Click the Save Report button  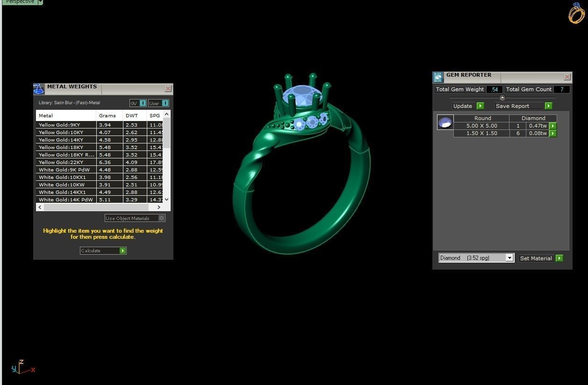523,106
